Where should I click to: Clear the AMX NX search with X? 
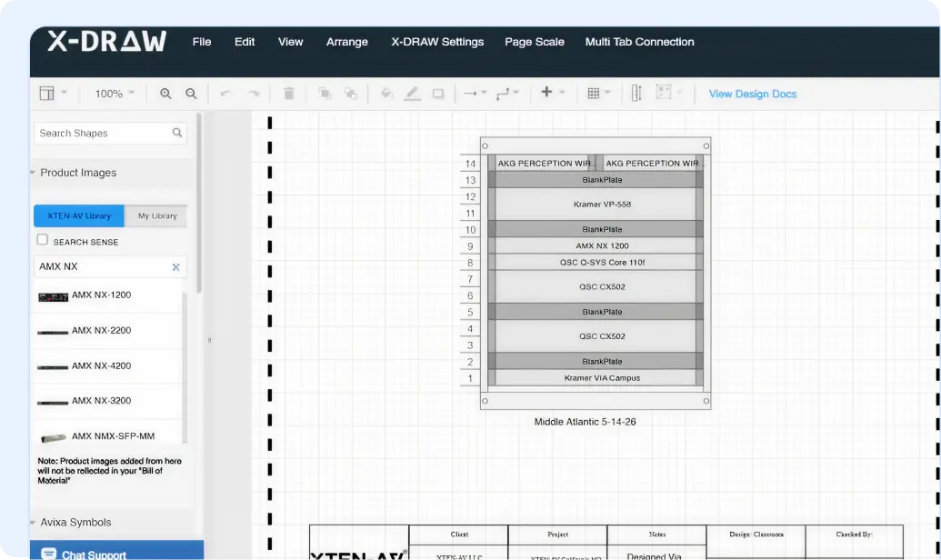(175, 267)
